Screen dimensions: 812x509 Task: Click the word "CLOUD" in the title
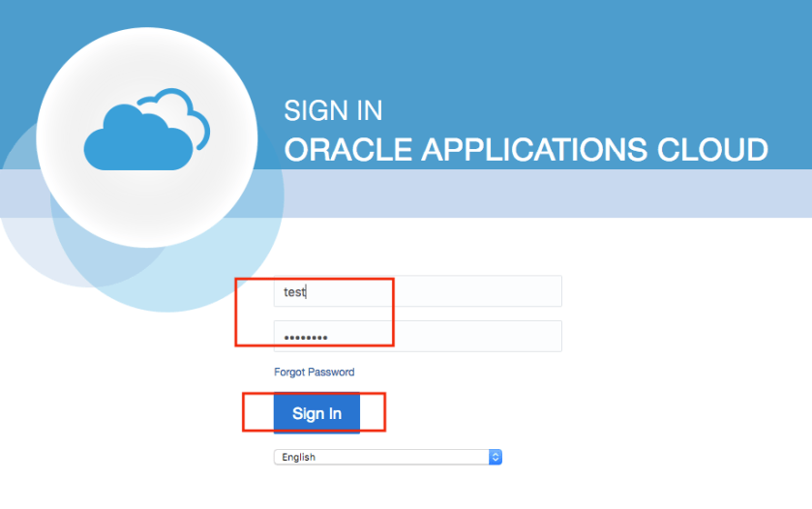(x=706, y=150)
